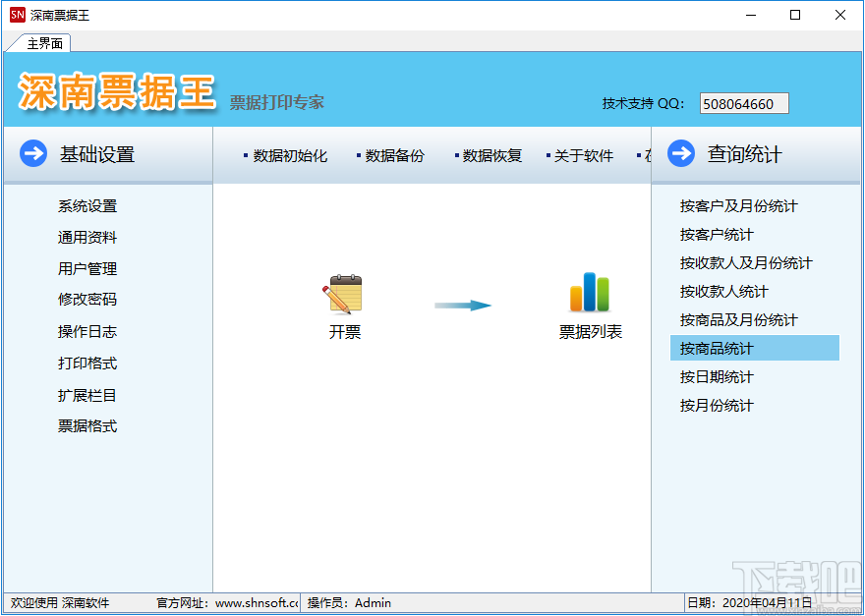The width and height of the screenshot is (865, 616).
Task: Click the 日期 2020年04月11日 status entry
Action: (x=751, y=602)
